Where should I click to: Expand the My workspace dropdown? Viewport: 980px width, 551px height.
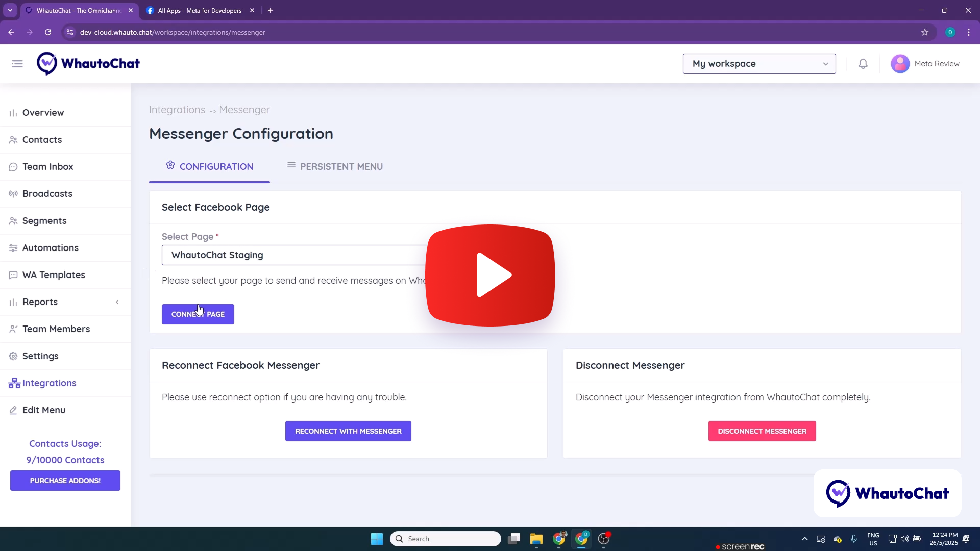(x=759, y=64)
